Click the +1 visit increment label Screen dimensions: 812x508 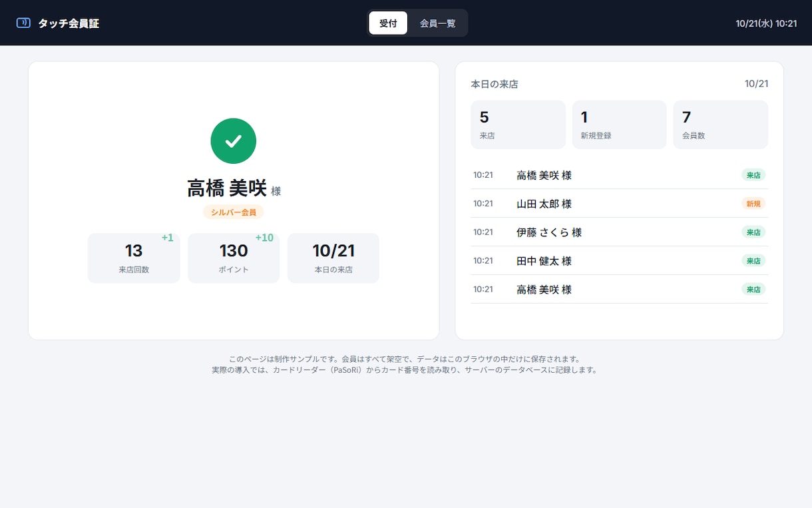(168, 238)
